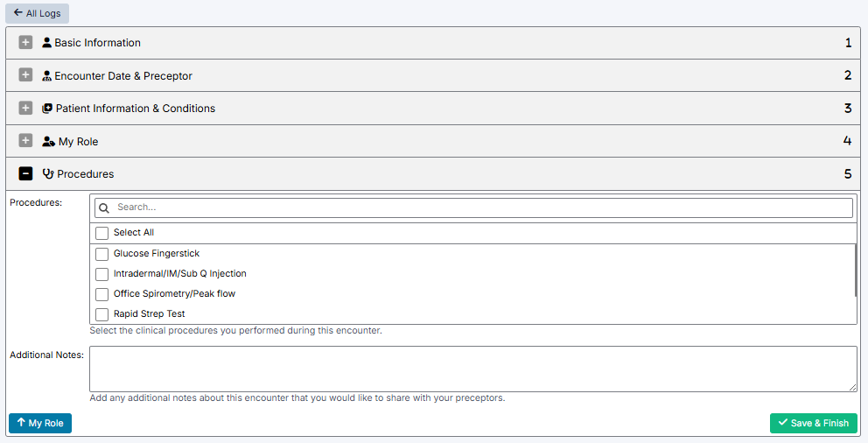The image size is (868, 443).
Task: Click the user icon beside Basic Information
Action: pyautogui.click(x=46, y=43)
